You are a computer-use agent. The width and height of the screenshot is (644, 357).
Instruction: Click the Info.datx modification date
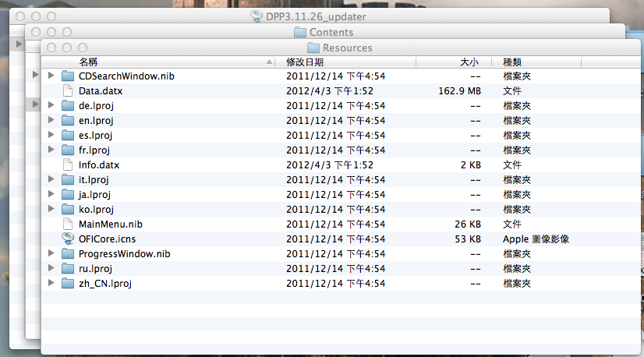[x=330, y=164]
